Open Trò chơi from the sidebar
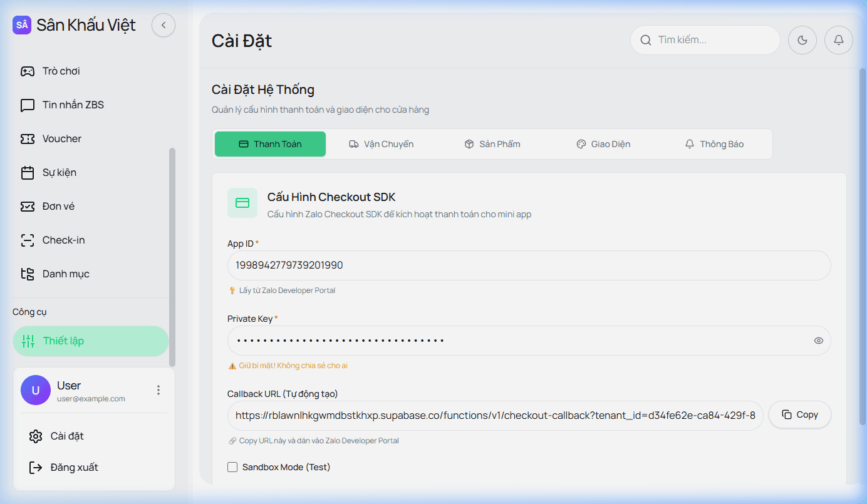The image size is (867, 504). click(x=61, y=71)
